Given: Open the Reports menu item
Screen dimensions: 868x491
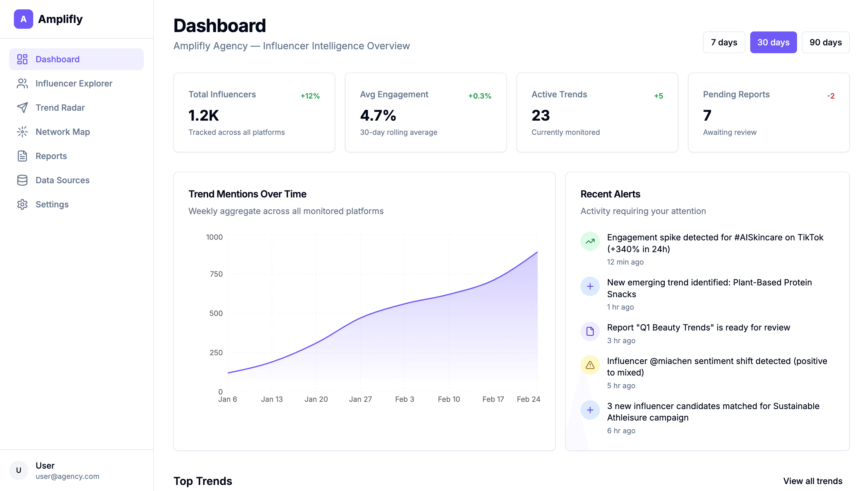Looking at the screenshot, I should point(51,156).
